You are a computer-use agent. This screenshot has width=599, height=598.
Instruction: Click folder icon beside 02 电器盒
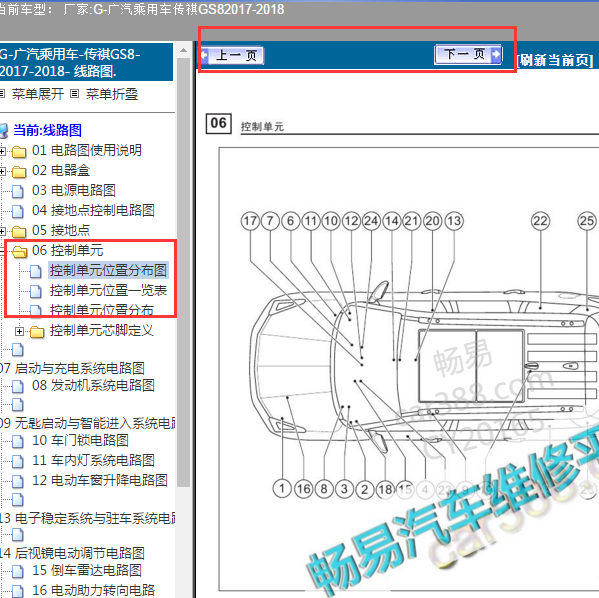click(x=19, y=172)
